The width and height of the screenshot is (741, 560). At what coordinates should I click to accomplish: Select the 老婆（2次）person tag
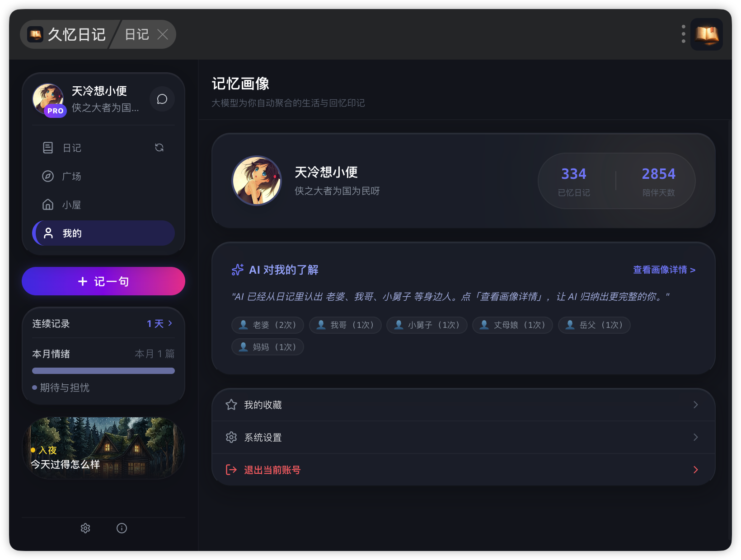pyautogui.click(x=267, y=325)
